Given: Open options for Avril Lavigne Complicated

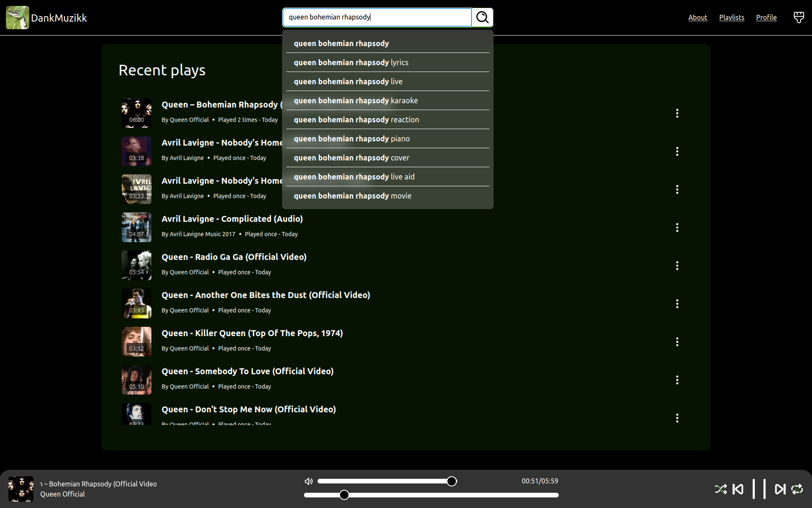Looking at the screenshot, I should [677, 227].
